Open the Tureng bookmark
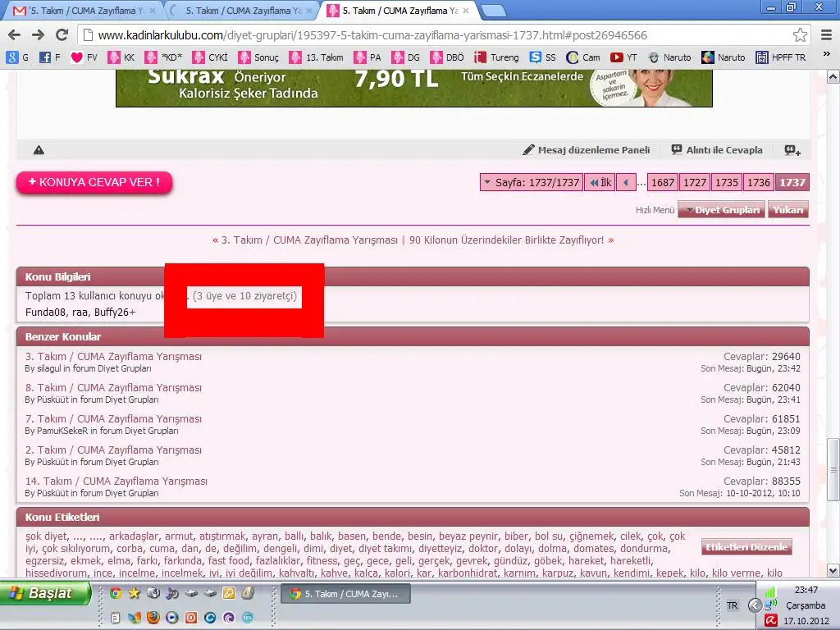 (x=497, y=57)
